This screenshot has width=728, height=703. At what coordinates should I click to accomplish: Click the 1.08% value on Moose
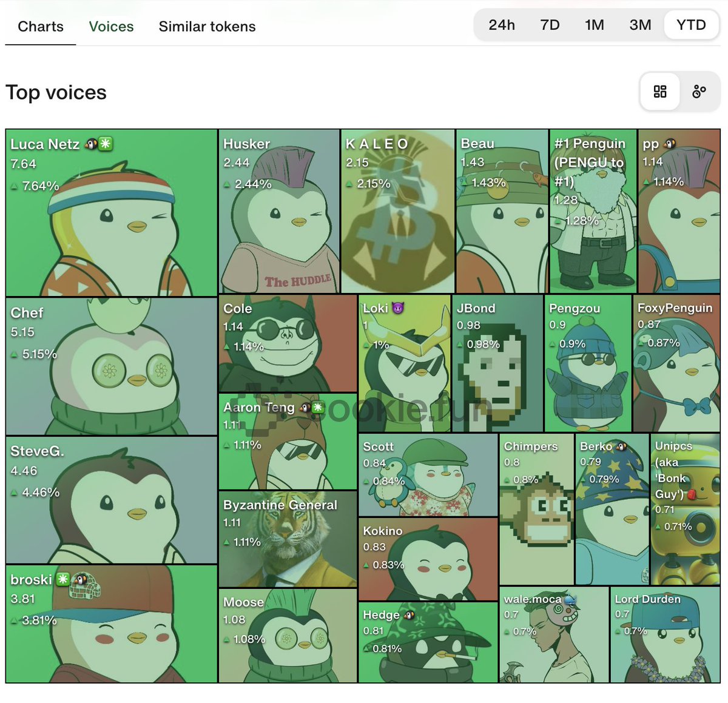[x=249, y=639]
